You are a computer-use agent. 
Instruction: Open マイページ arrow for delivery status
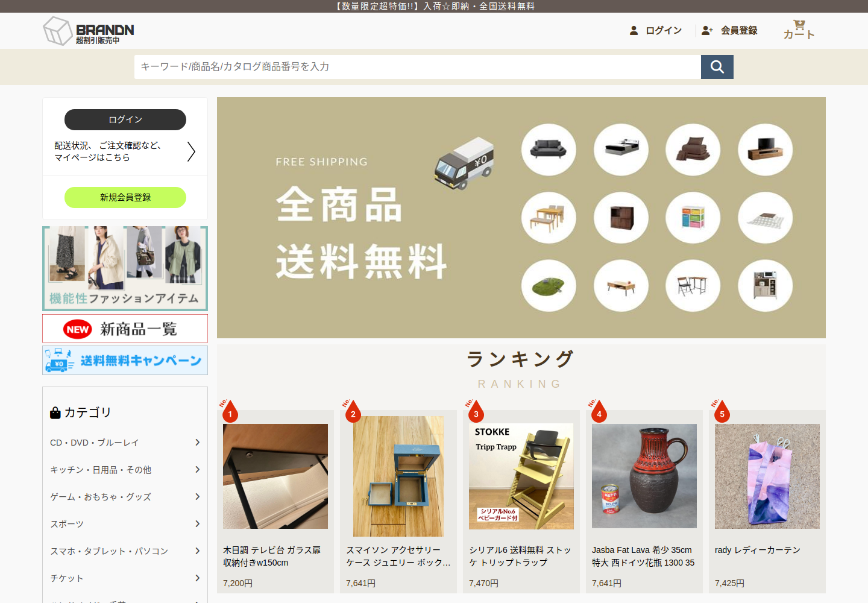191,151
